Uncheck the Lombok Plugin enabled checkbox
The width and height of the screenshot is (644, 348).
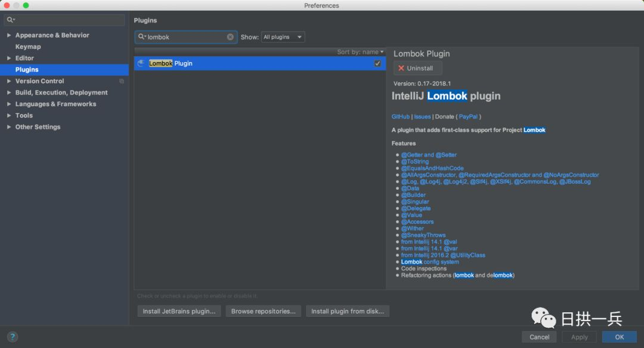coord(377,63)
